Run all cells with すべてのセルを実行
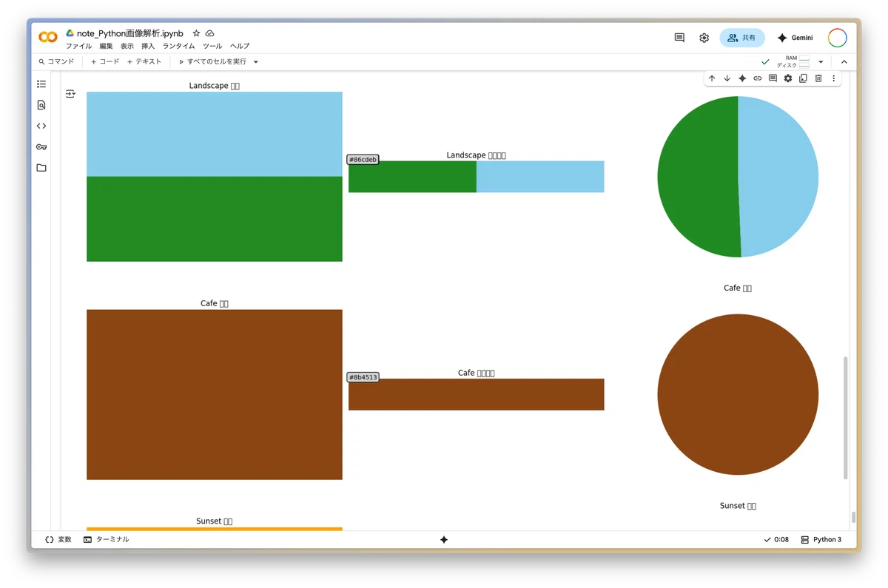This screenshot has height=588, width=888. click(x=212, y=62)
